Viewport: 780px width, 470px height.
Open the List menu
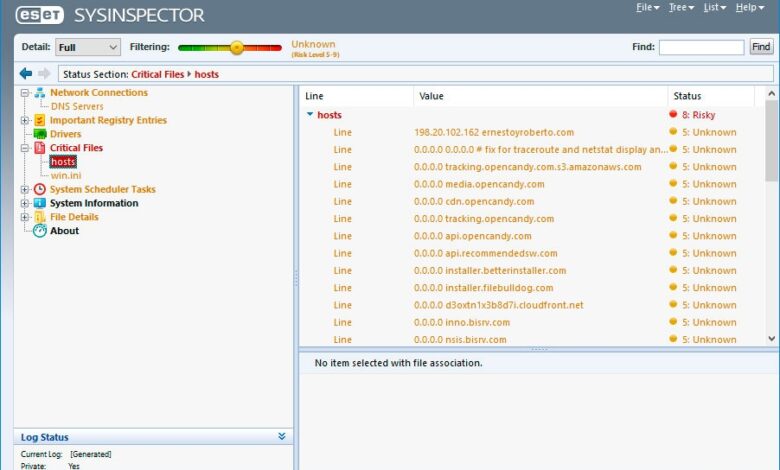[x=715, y=7]
